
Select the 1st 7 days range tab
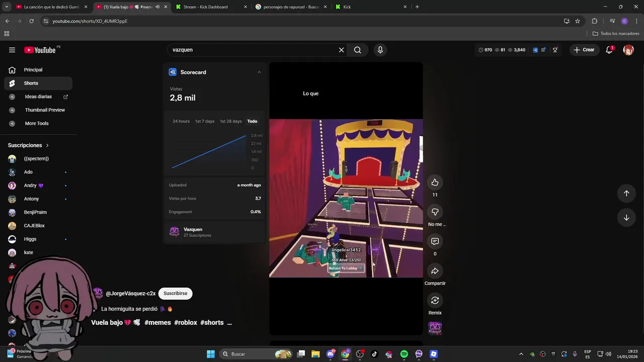[x=205, y=121]
